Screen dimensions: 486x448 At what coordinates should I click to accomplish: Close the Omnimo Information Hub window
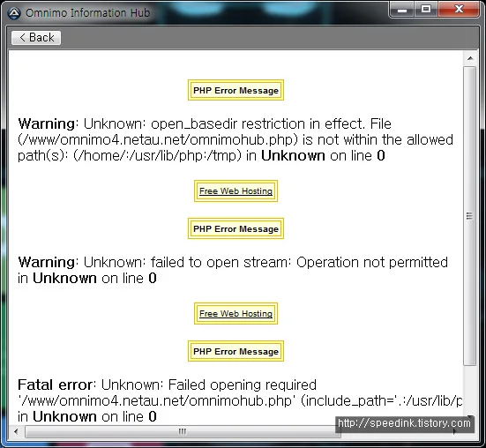pyautogui.click(x=459, y=10)
